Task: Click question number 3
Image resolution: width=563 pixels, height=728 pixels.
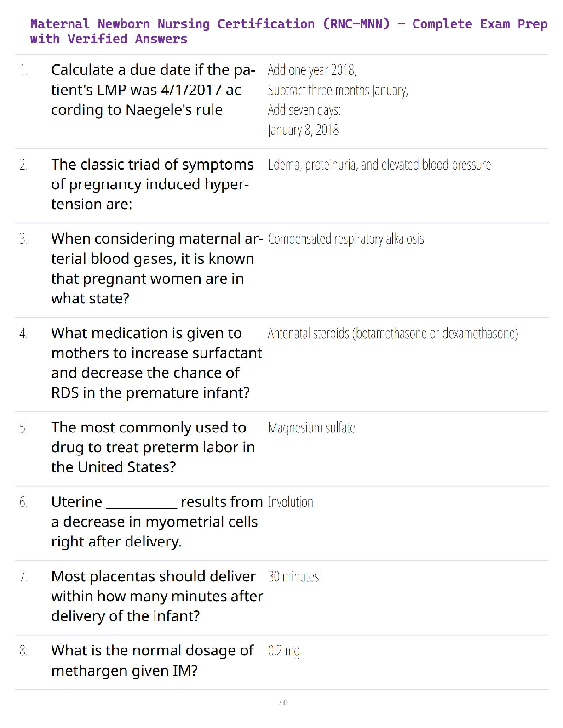Action: [23, 239]
